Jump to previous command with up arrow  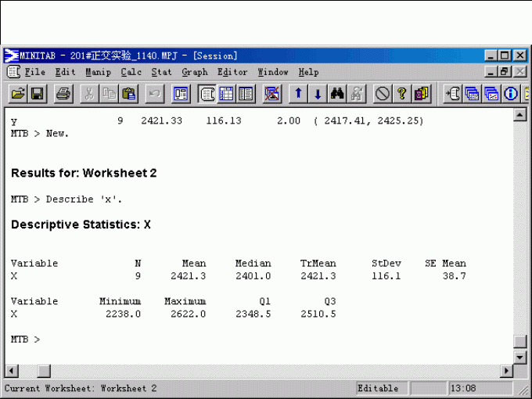pyautogui.click(x=298, y=94)
